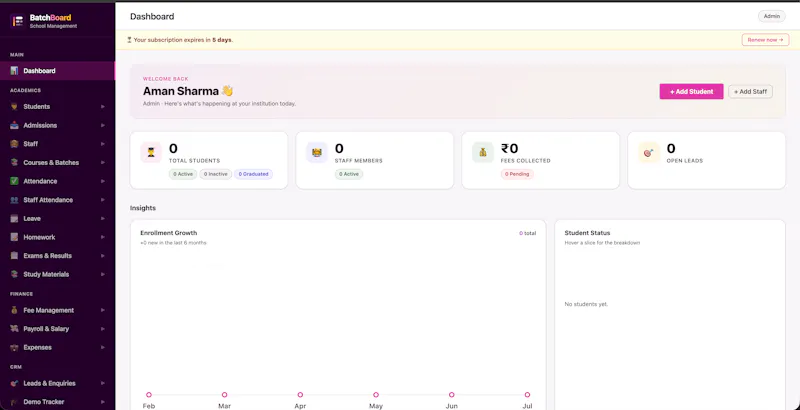
Task: Click the Add Staff button
Action: 751,91
